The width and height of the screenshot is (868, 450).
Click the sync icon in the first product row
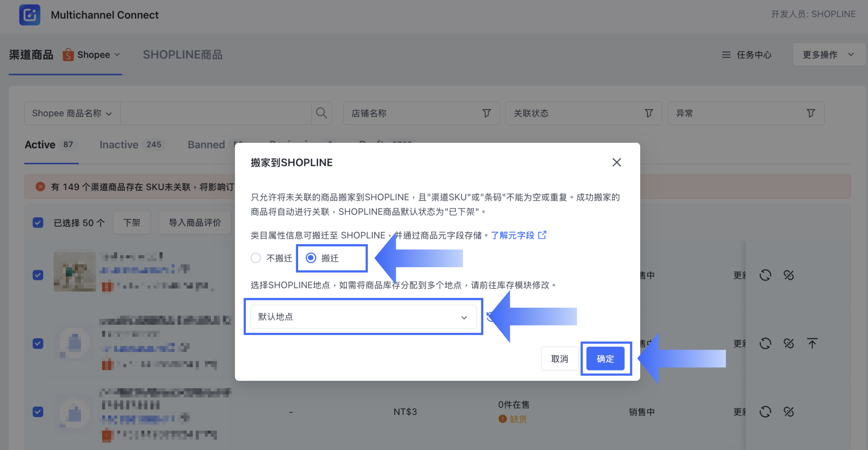(765, 275)
